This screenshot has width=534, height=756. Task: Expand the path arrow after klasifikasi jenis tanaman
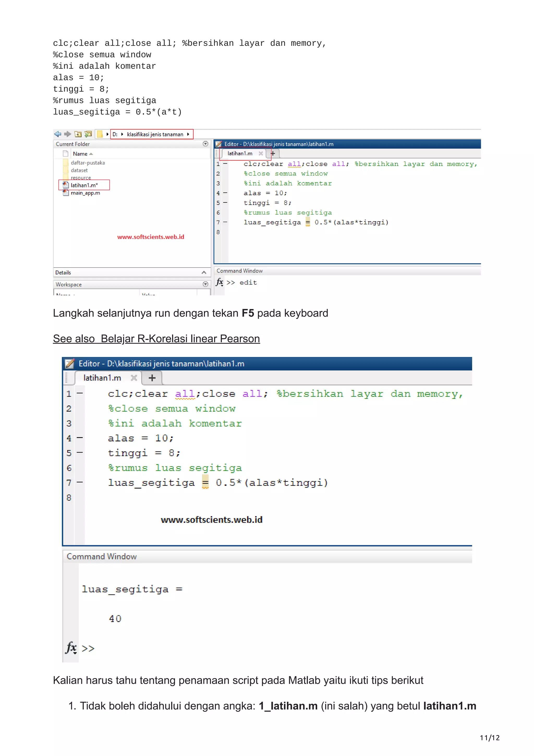[188, 134]
